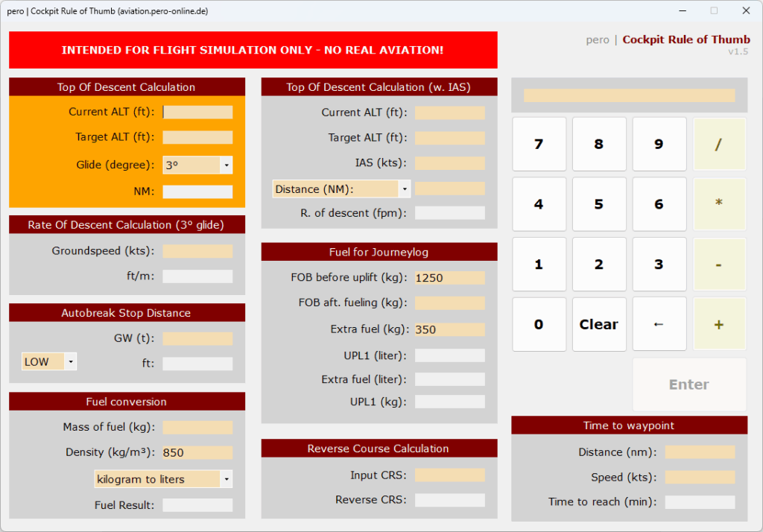This screenshot has width=763, height=532.
Task: Click the Current ALT field in orange panel
Action: click(197, 113)
